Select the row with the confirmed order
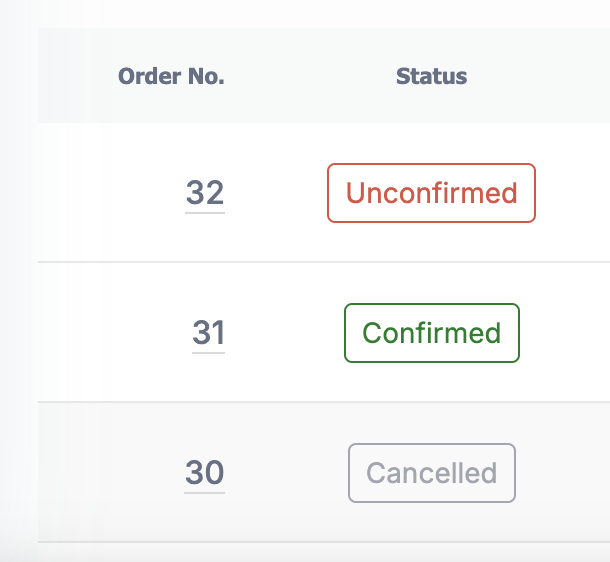The height and width of the screenshot is (562, 610). tap(324, 333)
